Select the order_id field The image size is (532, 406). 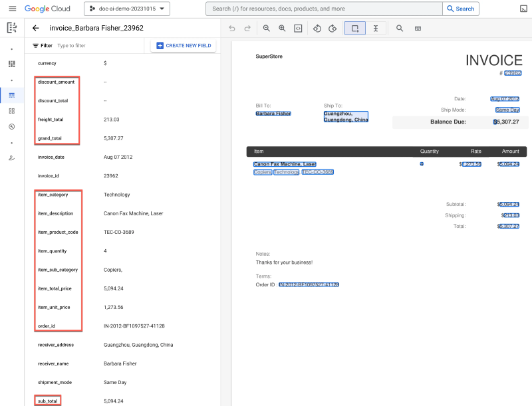click(47, 326)
